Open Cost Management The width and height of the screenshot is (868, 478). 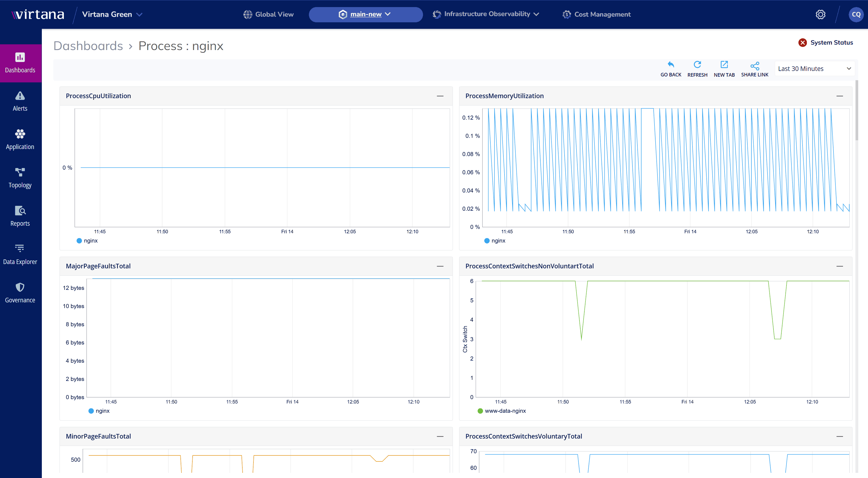click(596, 14)
